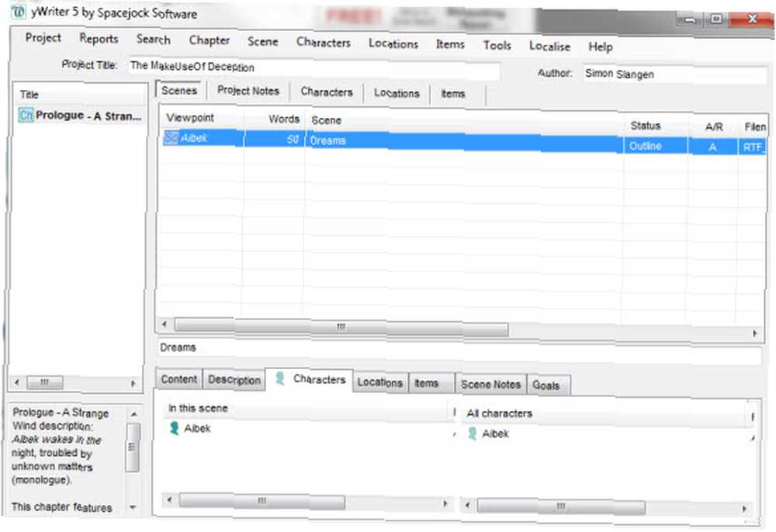Open the upper Characters tab beside Project Notes
The height and width of the screenshot is (532, 776).
coord(327,92)
